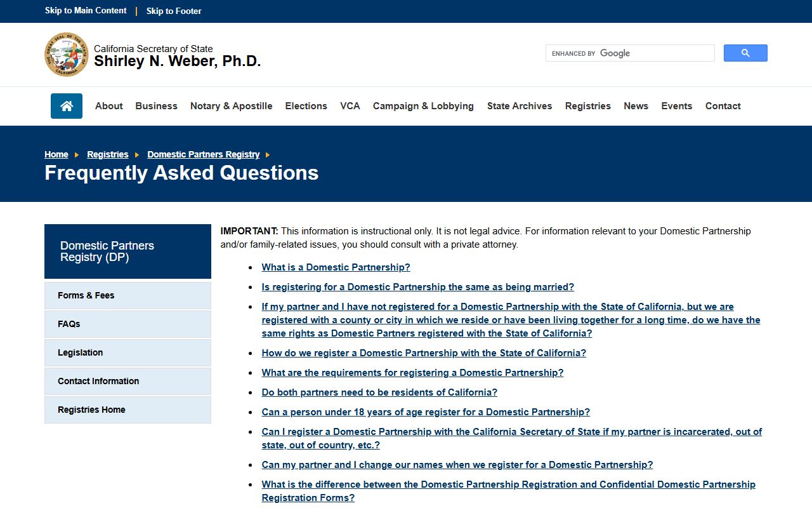Select Forms & Fees in sidebar
812x508 pixels.
point(128,295)
